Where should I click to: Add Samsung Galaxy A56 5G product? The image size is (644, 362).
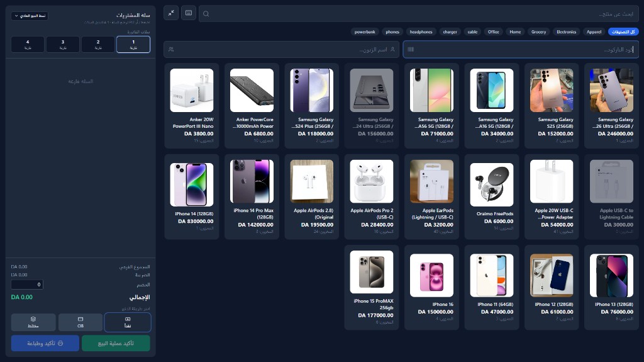point(431,106)
